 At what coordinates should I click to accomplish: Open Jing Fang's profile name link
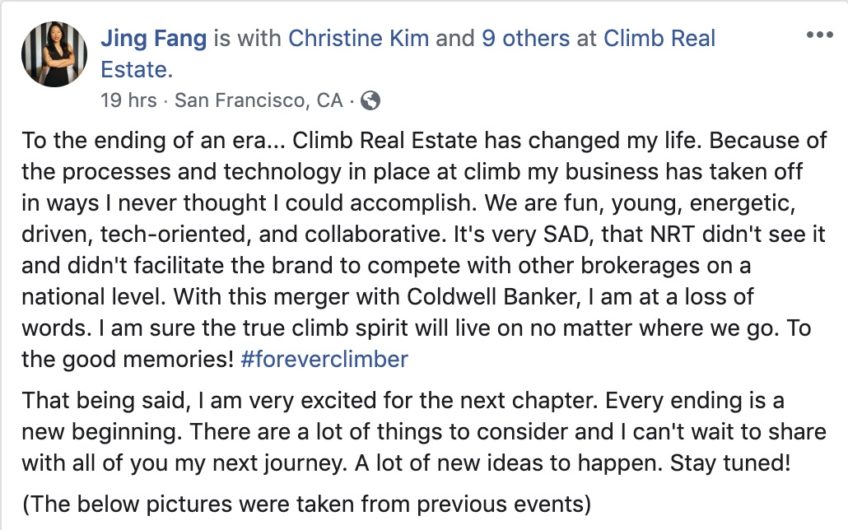click(x=154, y=38)
